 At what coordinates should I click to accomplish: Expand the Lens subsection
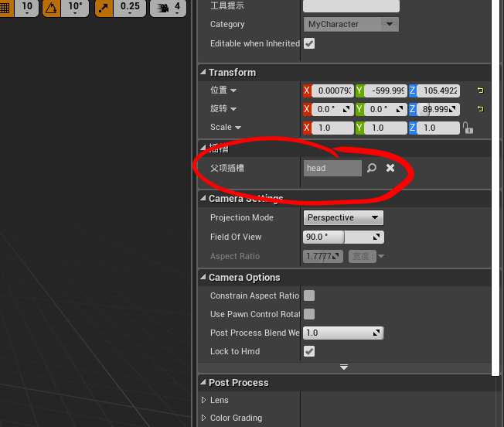click(203, 400)
